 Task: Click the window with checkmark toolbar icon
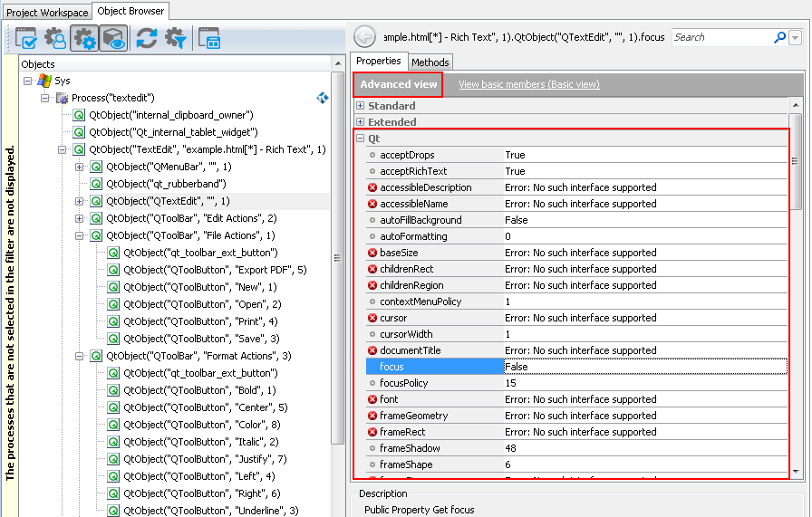pyautogui.click(x=25, y=38)
